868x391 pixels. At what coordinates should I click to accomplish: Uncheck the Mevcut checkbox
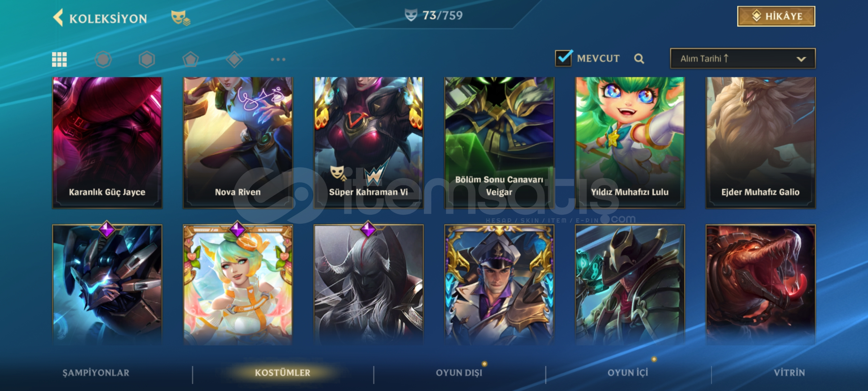(564, 58)
